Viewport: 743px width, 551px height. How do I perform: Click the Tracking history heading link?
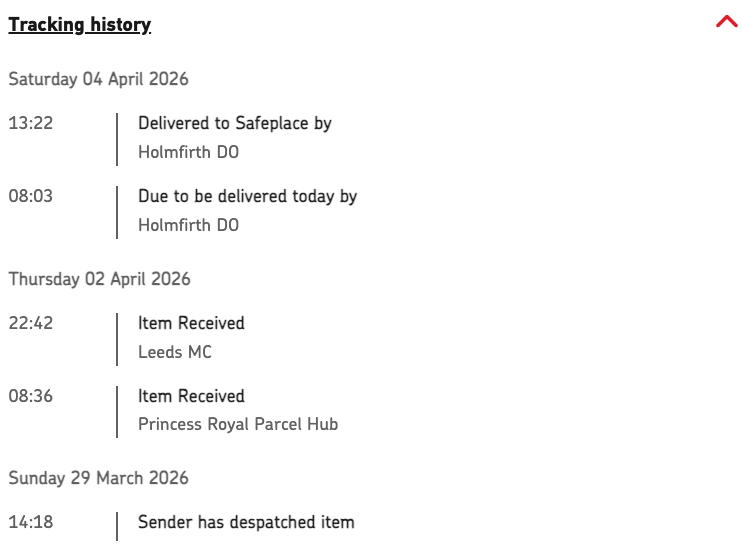click(80, 25)
